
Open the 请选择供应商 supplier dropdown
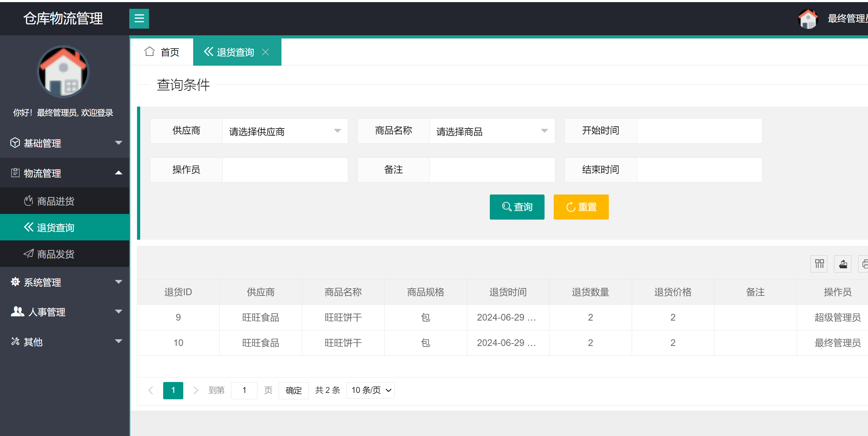(x=285, y=131)
